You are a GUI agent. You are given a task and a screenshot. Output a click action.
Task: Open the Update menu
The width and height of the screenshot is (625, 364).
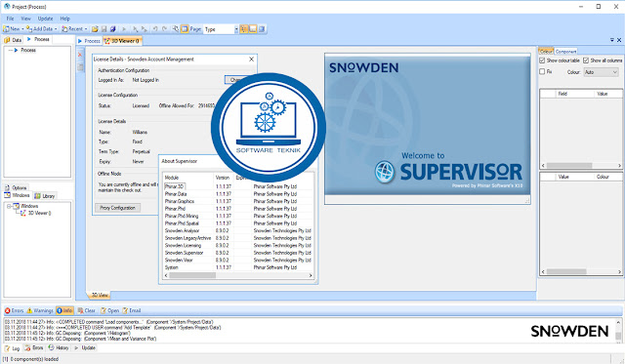(46, 19)
